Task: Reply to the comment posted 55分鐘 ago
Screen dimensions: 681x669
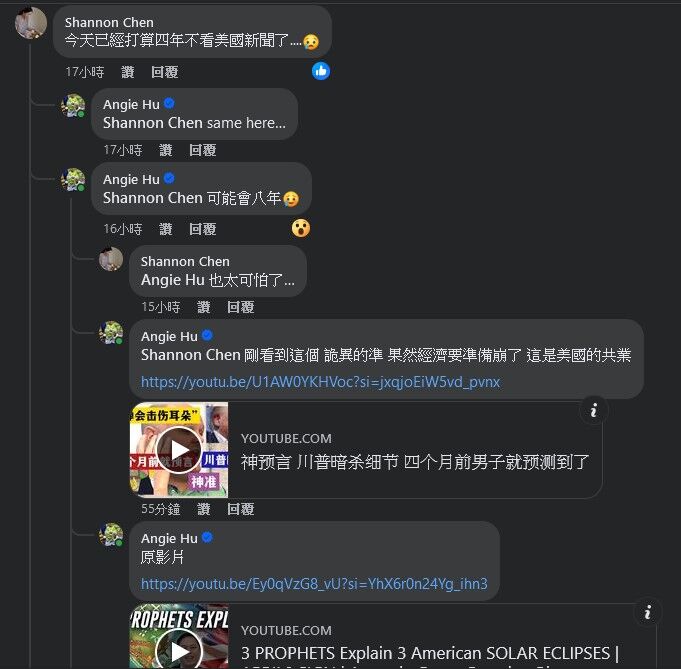Action: coord(241,509)
